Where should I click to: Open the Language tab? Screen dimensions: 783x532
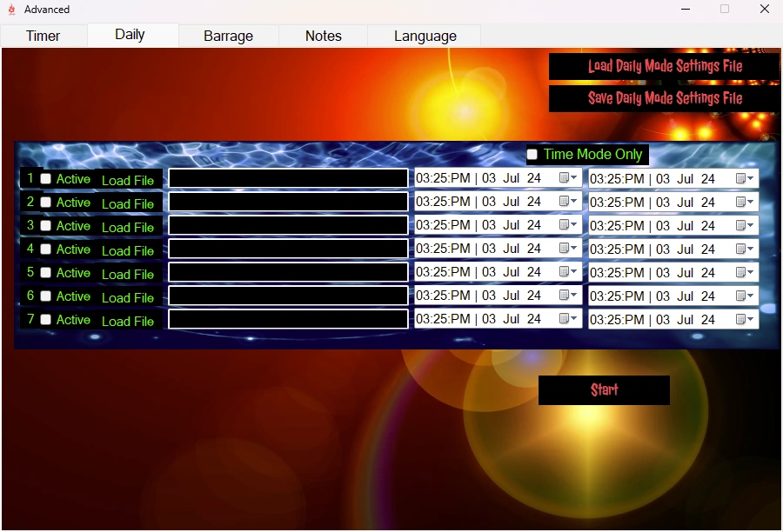click(425, 36)
